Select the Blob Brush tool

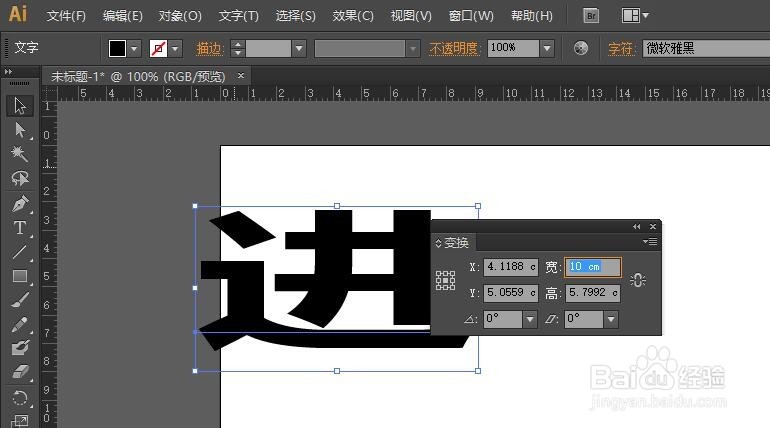point(20,348)
